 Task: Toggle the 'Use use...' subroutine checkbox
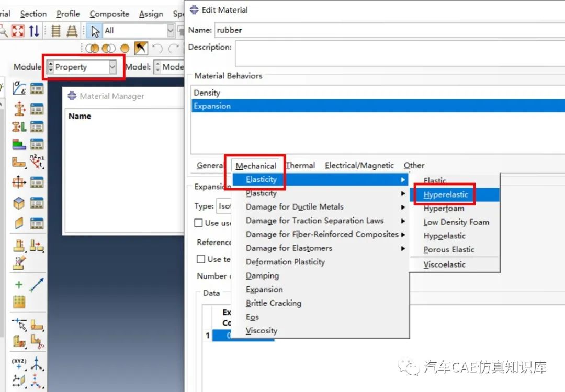coord(198,223)
